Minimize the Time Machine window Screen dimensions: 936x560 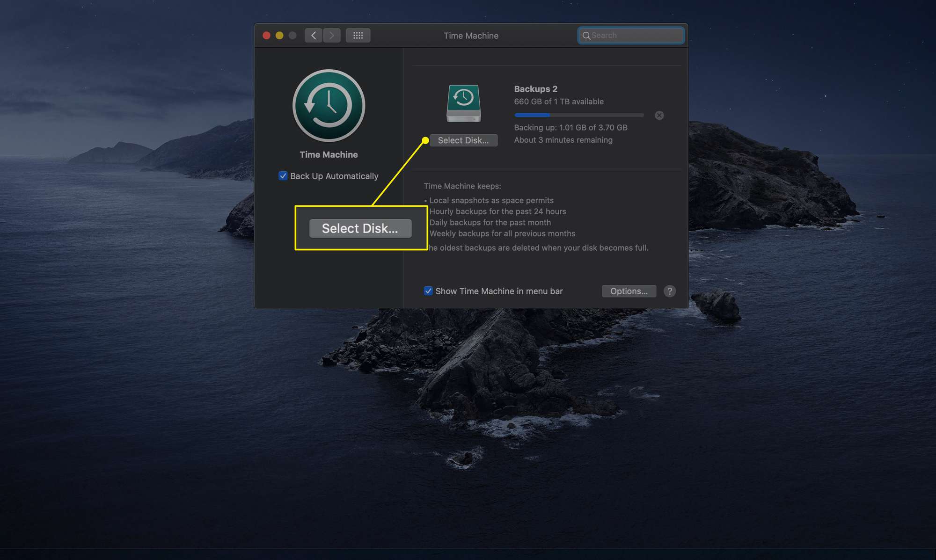point(279,36)
